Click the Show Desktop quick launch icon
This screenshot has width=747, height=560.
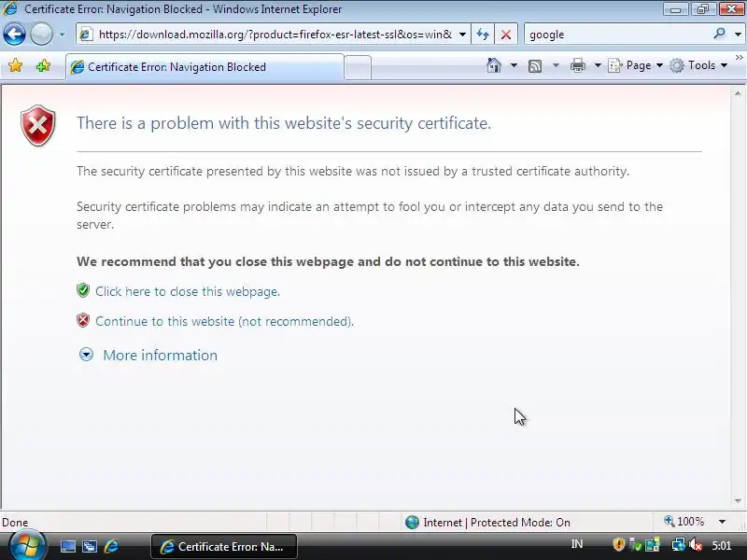point(67,546)
